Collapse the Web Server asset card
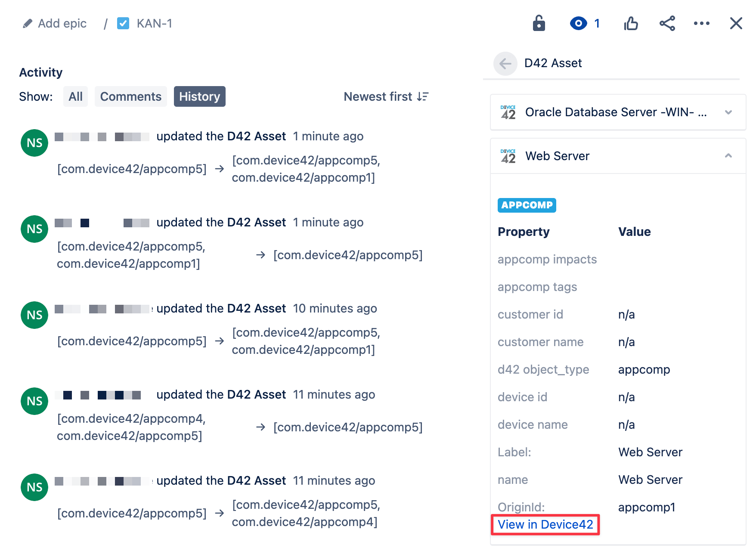 (x=728, y=156)
